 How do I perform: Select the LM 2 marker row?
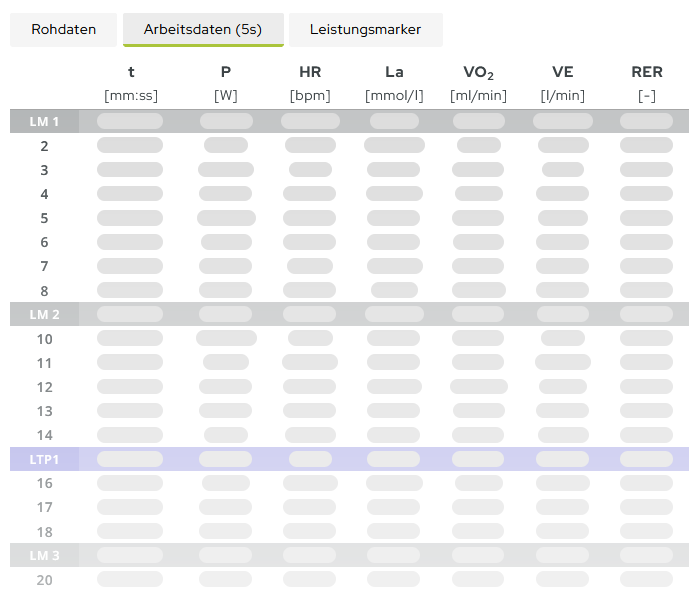click(x=44, y=314)
